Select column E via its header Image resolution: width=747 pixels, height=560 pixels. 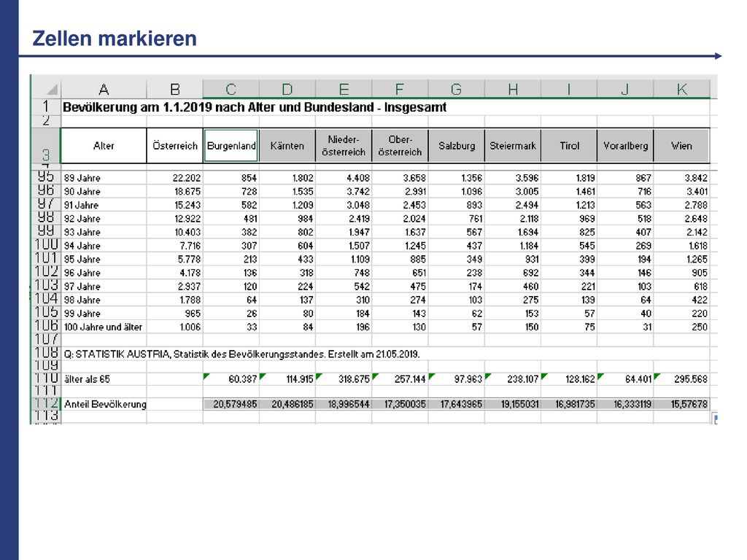tap(344, 89)
